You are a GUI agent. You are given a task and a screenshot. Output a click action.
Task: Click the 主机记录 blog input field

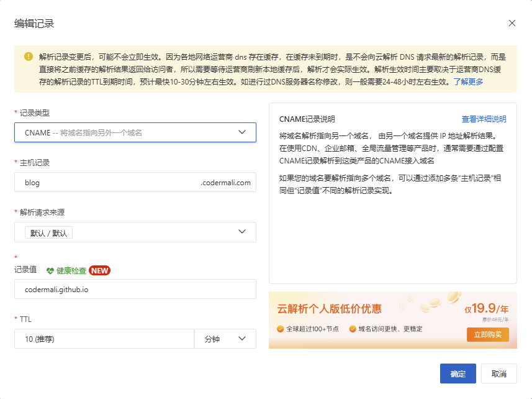(135, 182)
